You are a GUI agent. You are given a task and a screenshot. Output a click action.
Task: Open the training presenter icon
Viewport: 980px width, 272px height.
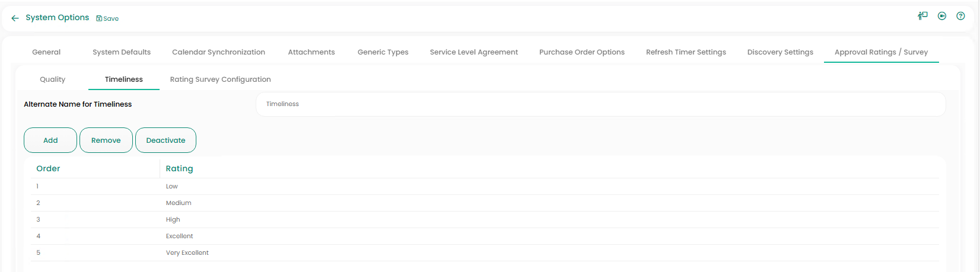[x=922, y=16]
